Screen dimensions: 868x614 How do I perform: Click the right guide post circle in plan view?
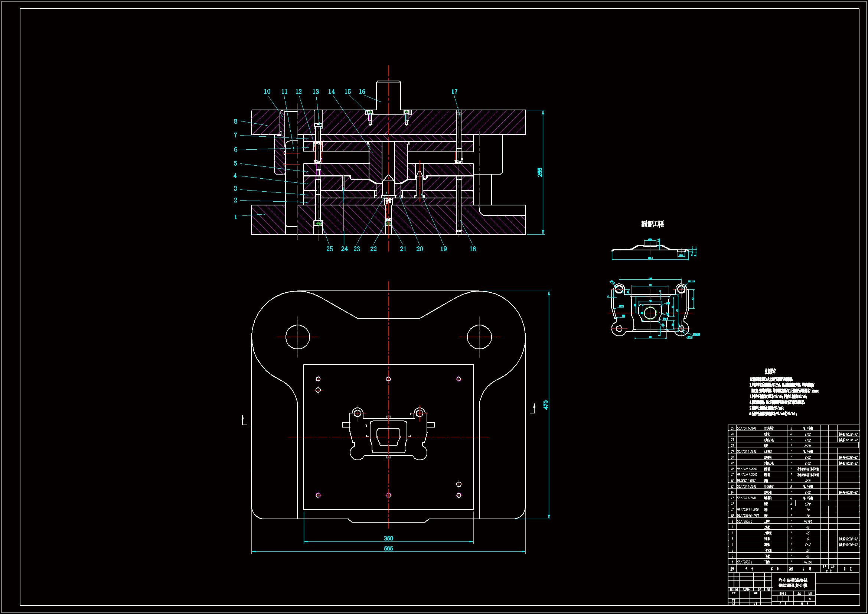479,337
